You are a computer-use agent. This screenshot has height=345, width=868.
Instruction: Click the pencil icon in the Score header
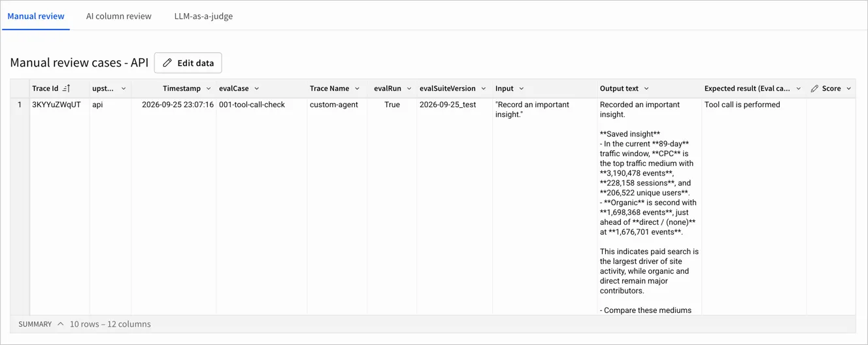tap(814, 88)
